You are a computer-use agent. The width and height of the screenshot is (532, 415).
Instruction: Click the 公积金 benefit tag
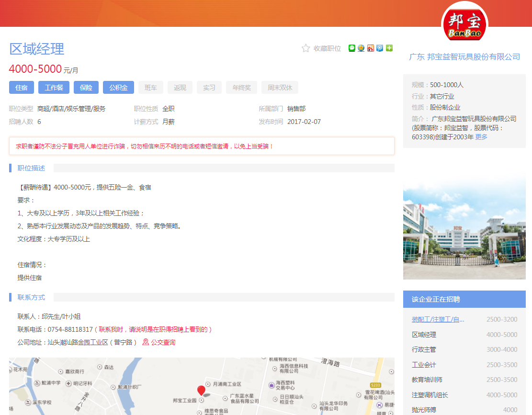point(118,88)
